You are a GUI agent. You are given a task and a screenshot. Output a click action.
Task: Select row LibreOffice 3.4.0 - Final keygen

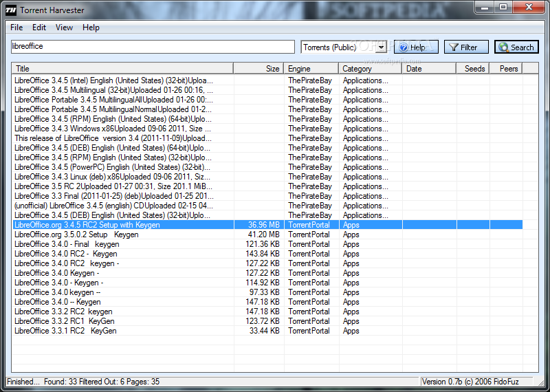[x=267, y=244]
